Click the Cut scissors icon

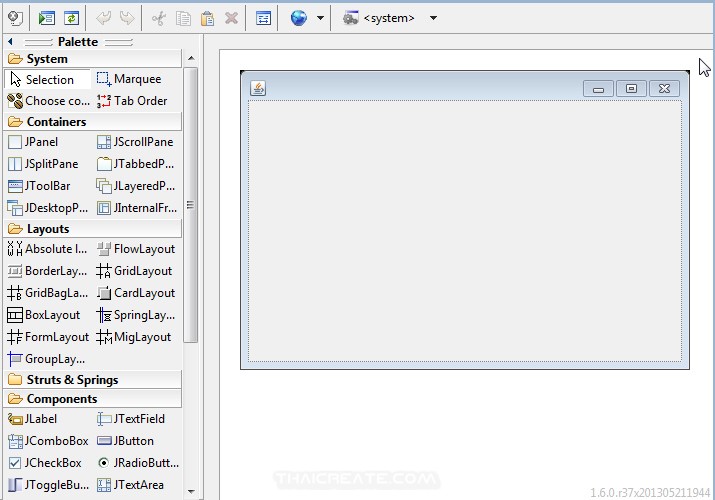159,18
